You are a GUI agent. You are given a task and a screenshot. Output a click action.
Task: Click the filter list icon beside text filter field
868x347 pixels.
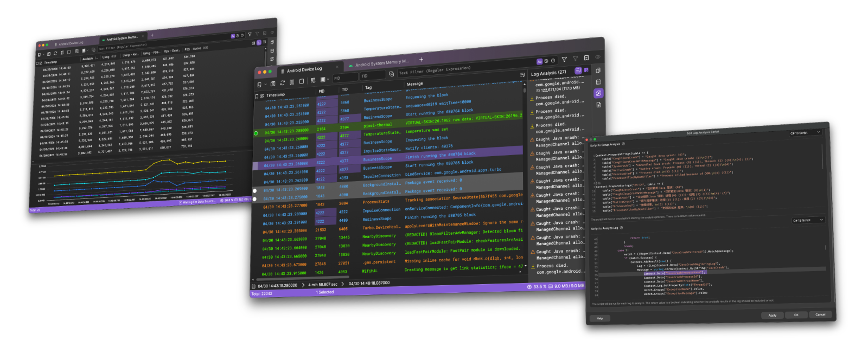pyautogui.click(x=522, y=75)
